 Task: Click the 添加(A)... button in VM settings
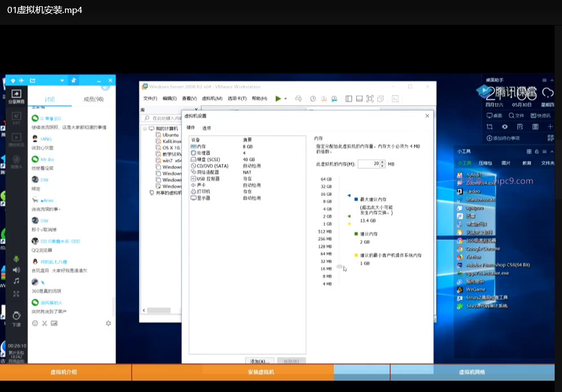click(259, 361)
